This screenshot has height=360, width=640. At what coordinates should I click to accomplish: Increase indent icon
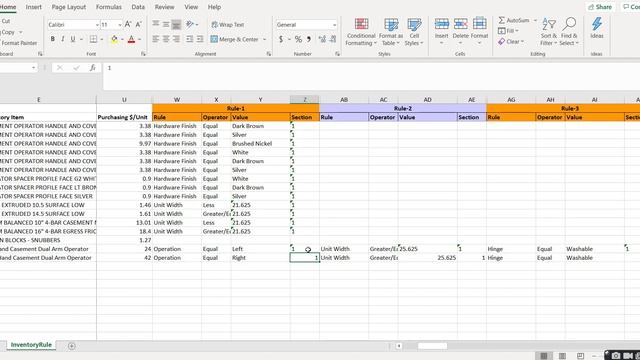[200, 39]
